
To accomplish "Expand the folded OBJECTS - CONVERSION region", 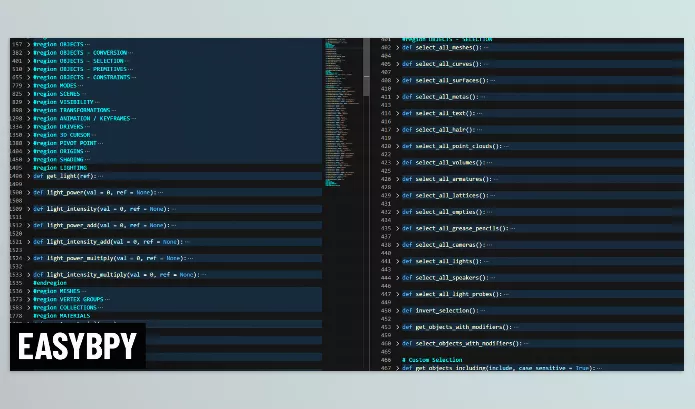I will [x=29, y=53].
